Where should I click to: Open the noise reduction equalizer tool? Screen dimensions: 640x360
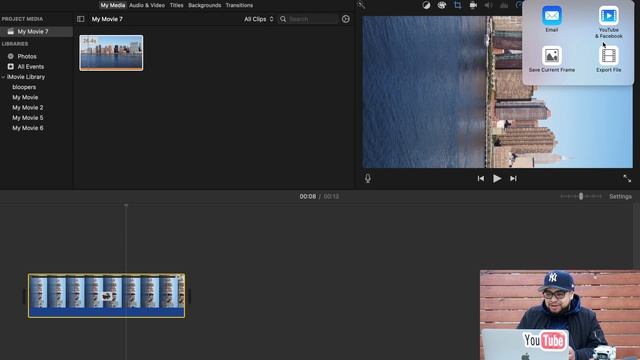click(504, 5)
